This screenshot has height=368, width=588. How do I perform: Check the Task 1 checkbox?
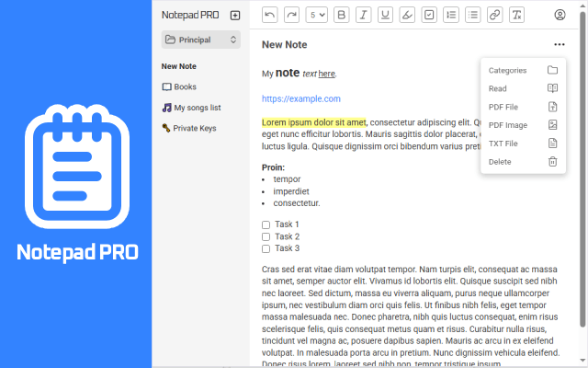tap(266, 224)
